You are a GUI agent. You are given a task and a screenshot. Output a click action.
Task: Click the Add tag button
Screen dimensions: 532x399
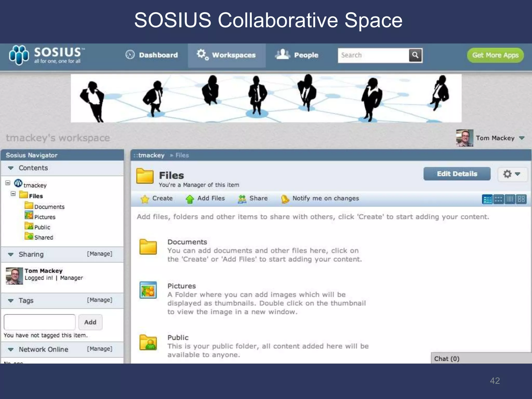90,322
